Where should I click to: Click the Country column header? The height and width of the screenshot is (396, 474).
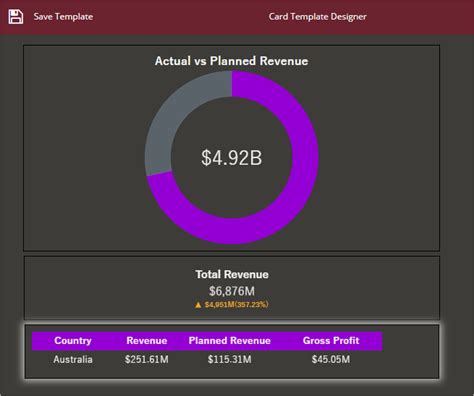click(73, 341)
